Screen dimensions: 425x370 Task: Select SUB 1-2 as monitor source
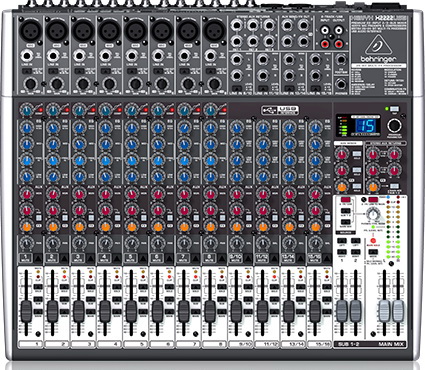pyautogui.click(x=345, y=211)
